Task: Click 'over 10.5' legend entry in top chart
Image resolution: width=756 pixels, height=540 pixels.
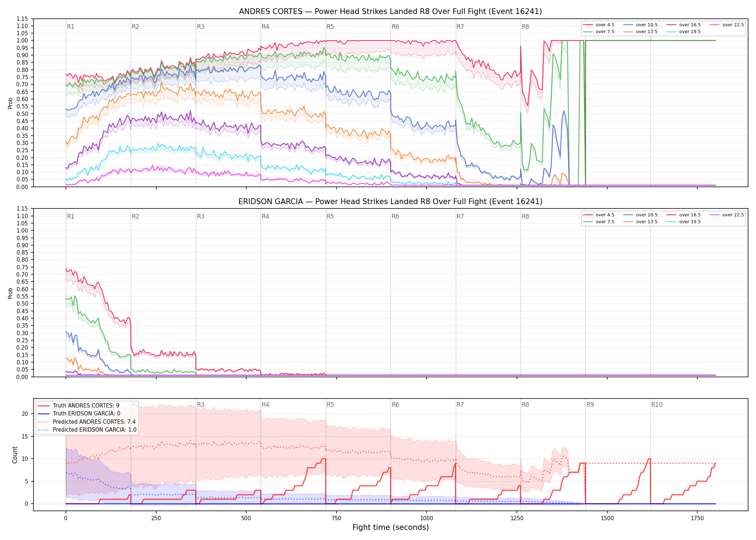Action: point(640,25)
